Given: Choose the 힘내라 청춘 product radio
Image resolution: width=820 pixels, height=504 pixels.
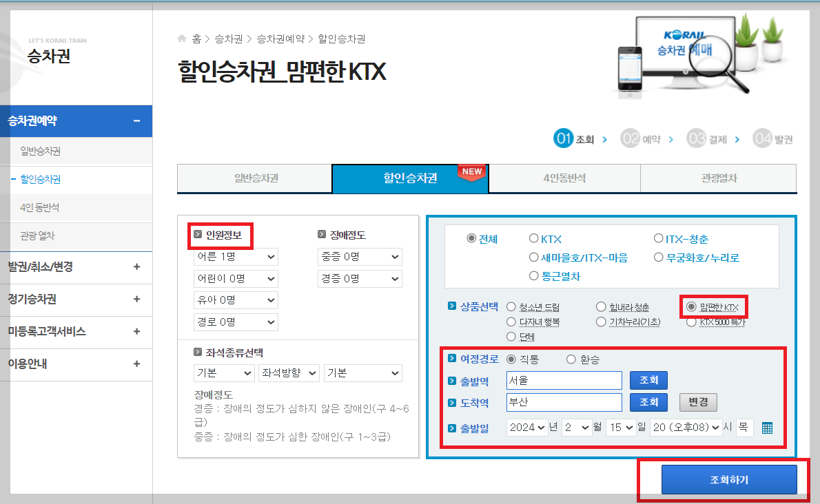Looking at the screenshot, I should point(601,306).
